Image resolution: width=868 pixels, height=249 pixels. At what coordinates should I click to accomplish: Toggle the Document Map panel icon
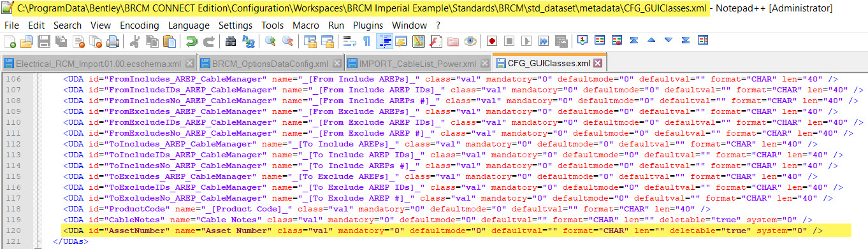[x=419, y=41]
